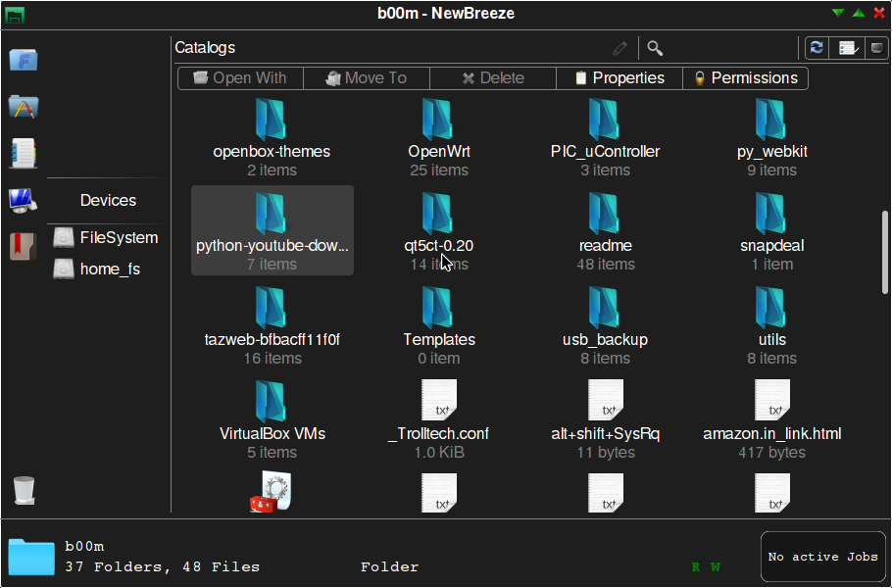Select the readme folder
The width and height of the screenshot is (892, 588).
tap(606, 230)
